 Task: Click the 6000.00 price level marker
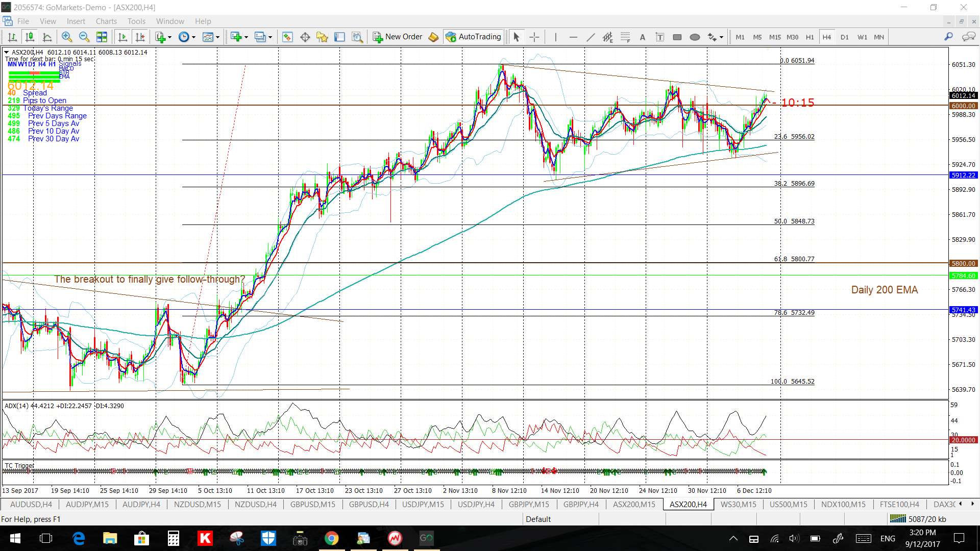point(963,106)
